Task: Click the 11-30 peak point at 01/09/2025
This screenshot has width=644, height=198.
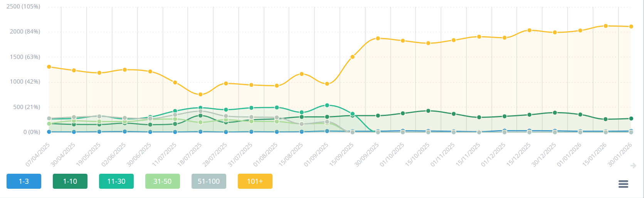Action: tap(327, 105)
